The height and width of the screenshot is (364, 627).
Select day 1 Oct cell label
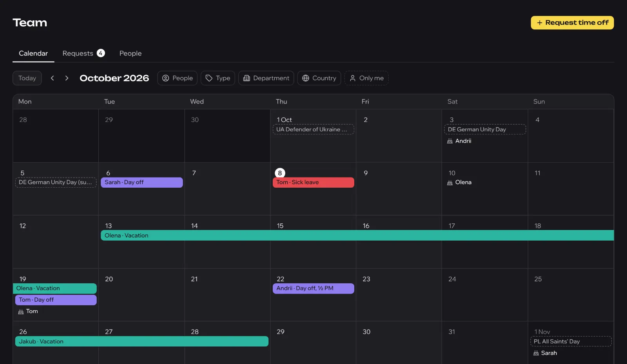pos(284,120)
